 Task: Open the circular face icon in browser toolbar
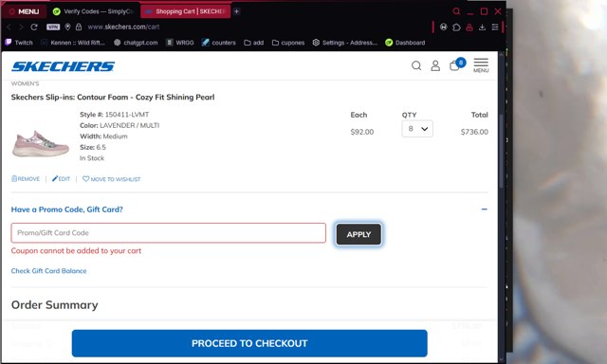point(444,27)
